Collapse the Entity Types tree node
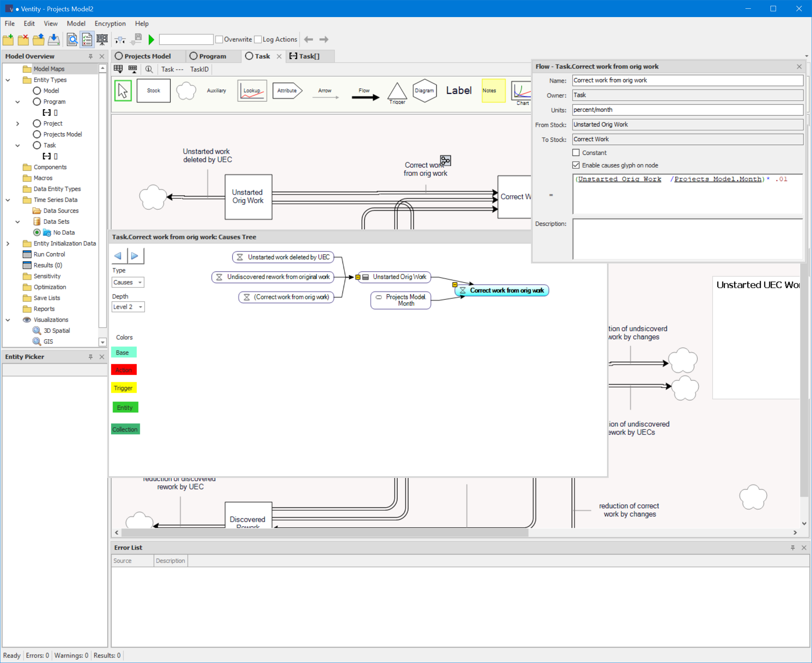This screenshot has height=663, width=812. coord(8,80)
